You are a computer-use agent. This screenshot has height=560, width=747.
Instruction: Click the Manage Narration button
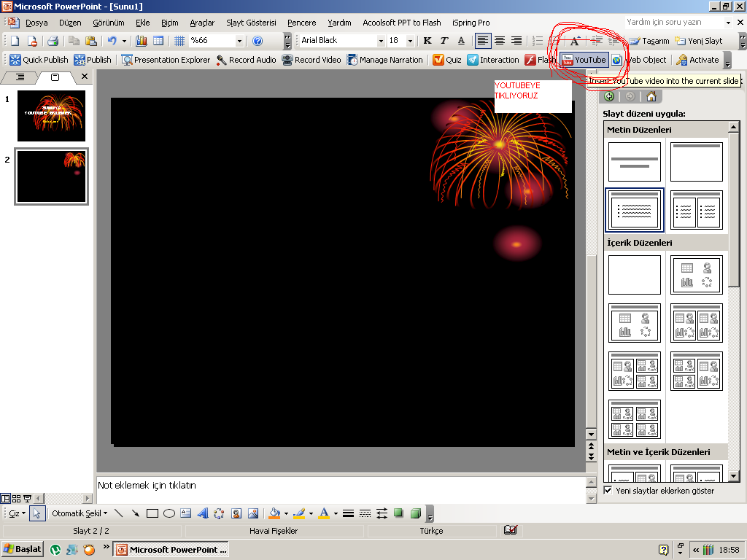384,60
